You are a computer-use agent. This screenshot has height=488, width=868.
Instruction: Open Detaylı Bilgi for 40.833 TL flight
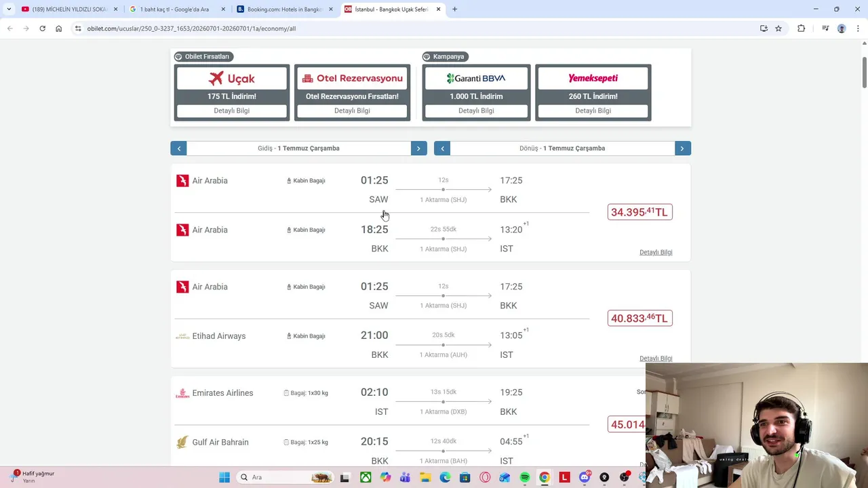click(656, 359)
